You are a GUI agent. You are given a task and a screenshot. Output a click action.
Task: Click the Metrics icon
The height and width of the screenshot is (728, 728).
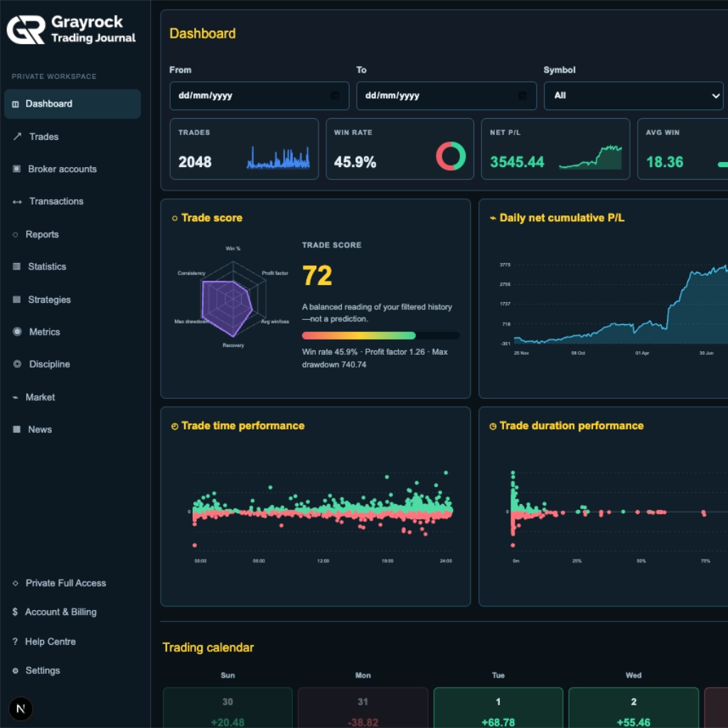point(17,331)
